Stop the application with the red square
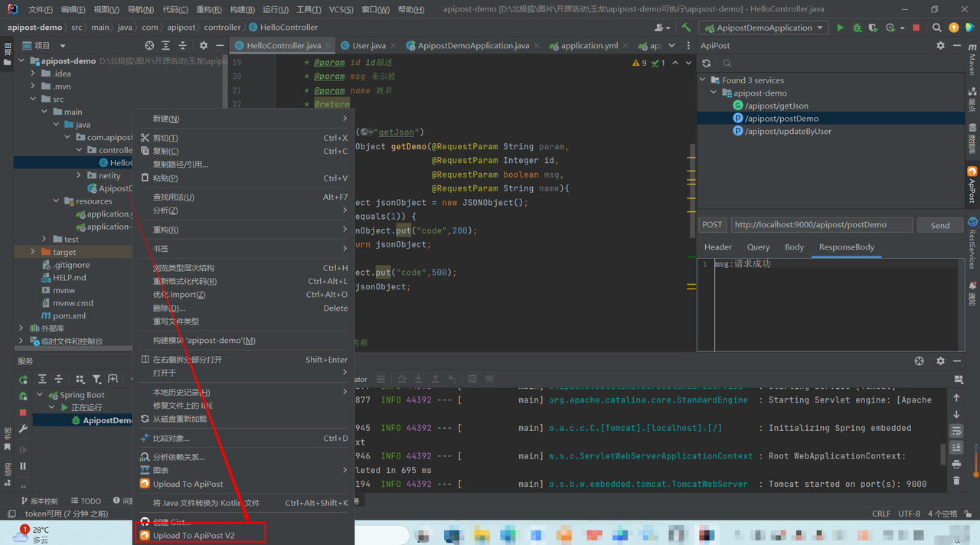The image size is (980, 545). 916,28
